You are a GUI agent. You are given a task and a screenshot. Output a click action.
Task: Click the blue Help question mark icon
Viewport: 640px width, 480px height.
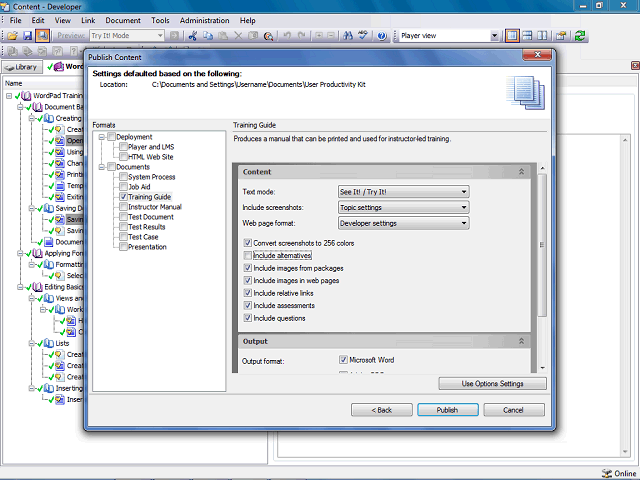point(382,36)
